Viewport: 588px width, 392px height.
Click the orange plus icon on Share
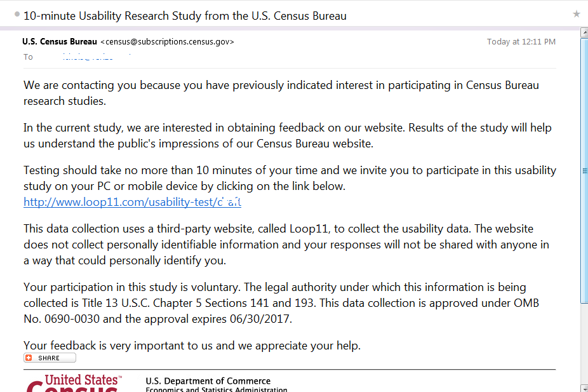[x=29, y=358]
